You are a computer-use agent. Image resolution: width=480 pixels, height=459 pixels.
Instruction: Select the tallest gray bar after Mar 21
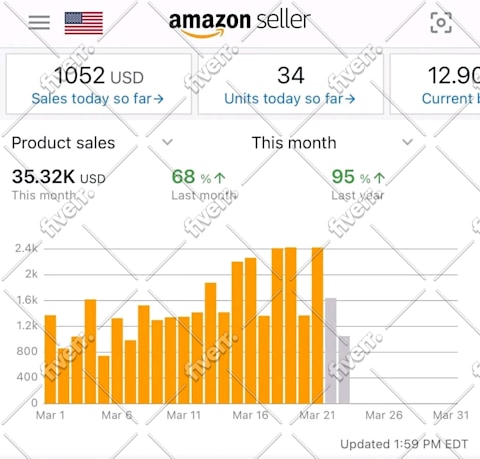point(331,351)
